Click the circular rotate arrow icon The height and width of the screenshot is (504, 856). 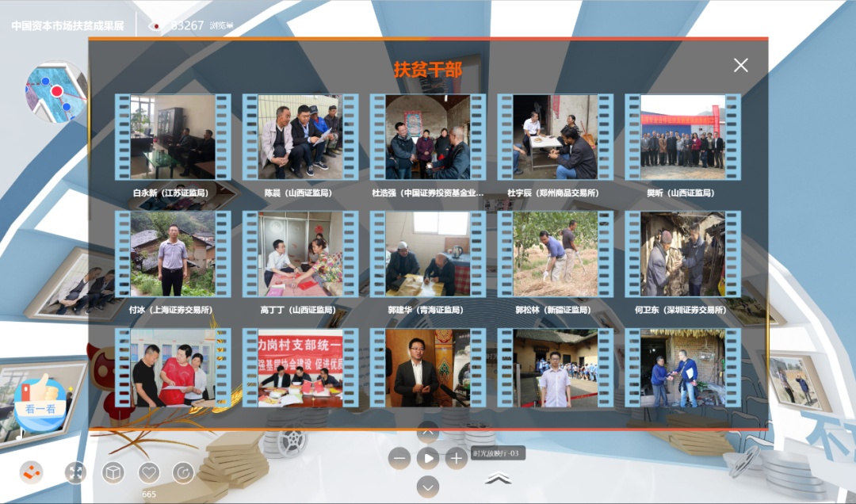click(183, 472)
